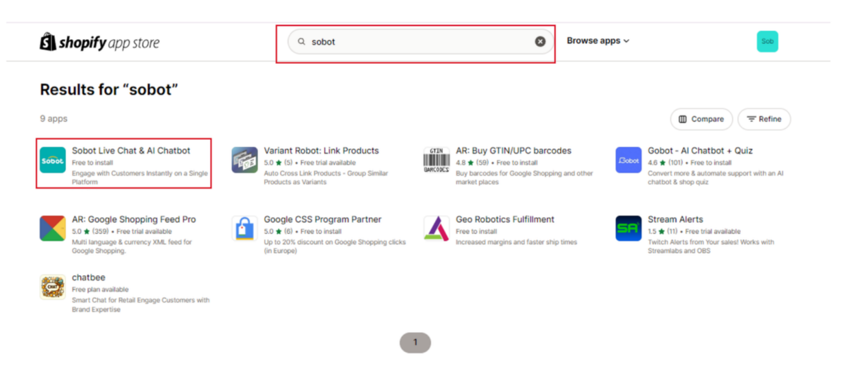This screenshot has width=868, height=374.
Task: Click "Buy barcodes for Google Shopping" description
Action: (524, 178)
